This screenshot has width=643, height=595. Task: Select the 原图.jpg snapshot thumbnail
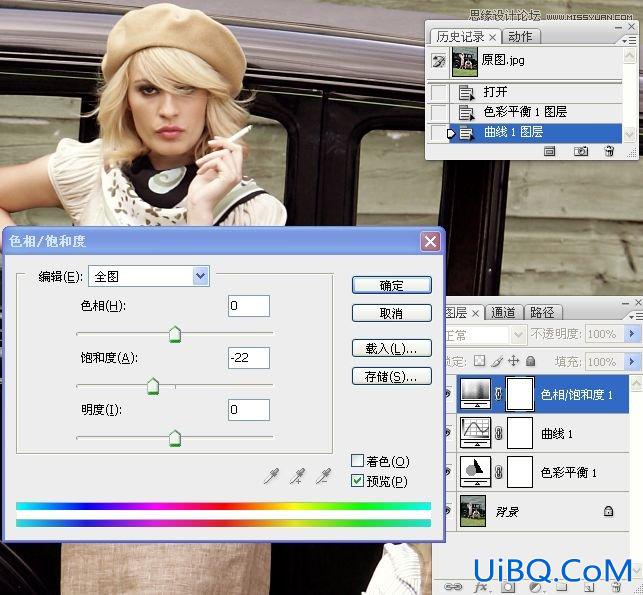(x=465, y=62)
